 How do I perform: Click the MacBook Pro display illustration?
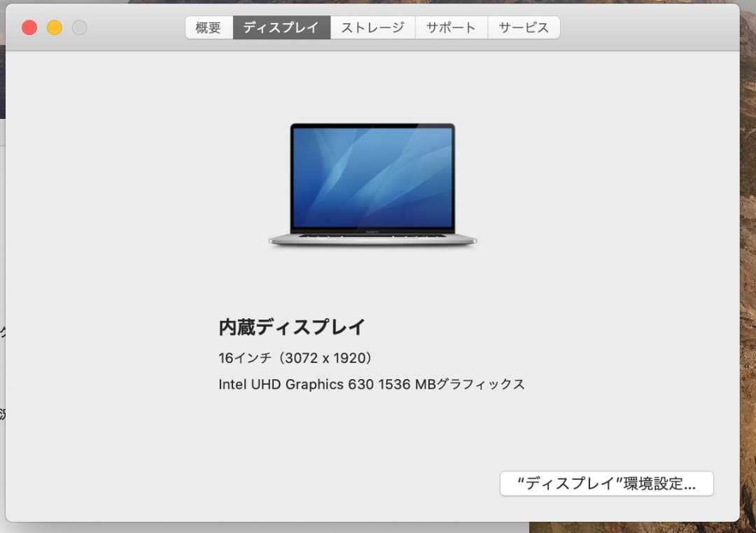click(371, 182)
